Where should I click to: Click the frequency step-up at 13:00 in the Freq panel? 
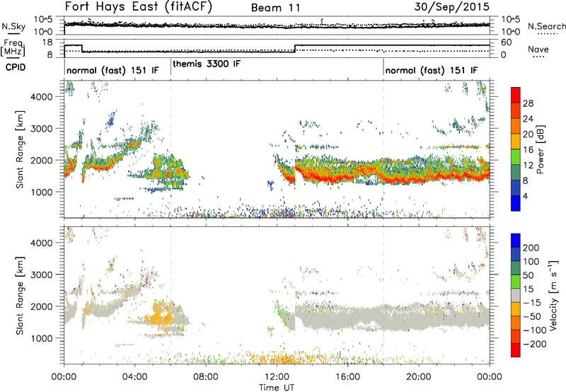click(x=295, y=49)
